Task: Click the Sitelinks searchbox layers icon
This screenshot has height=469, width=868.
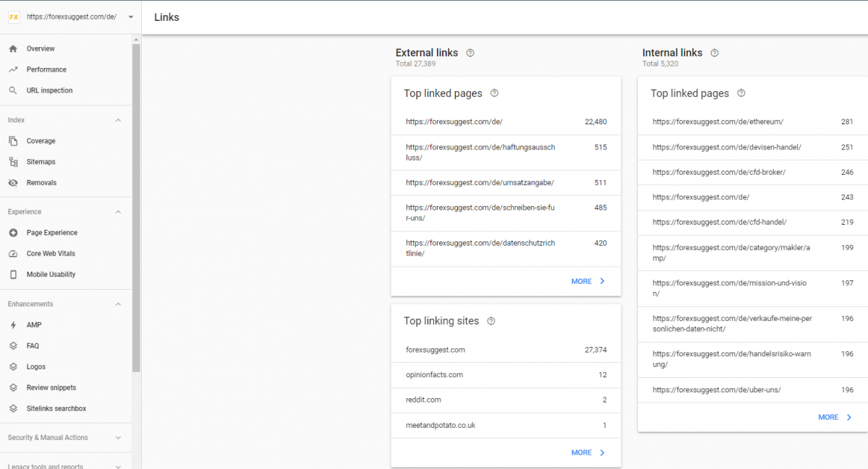Action: (13, 408)
